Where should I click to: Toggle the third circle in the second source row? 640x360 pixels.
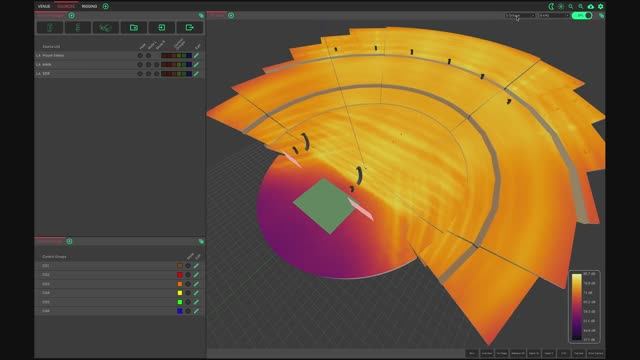click(x=157, y=64)
